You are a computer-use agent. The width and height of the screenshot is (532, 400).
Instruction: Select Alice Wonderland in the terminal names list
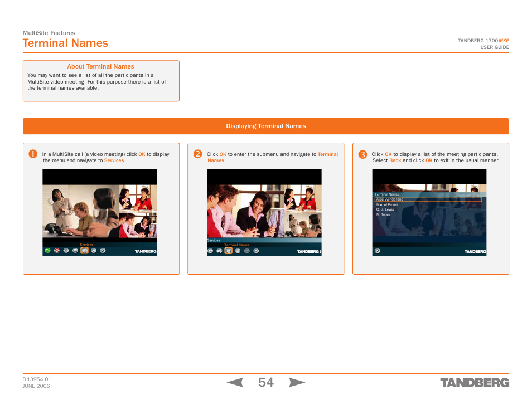click(428, 199)
